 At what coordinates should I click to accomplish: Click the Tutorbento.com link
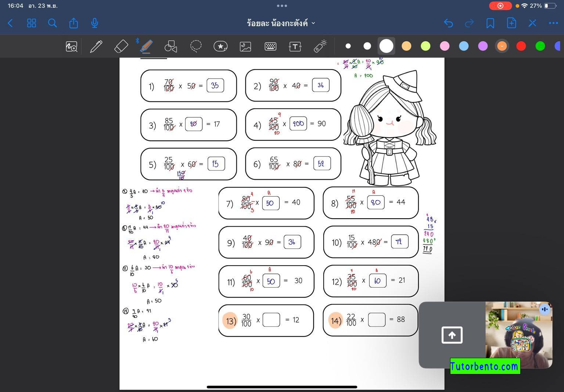485,366
